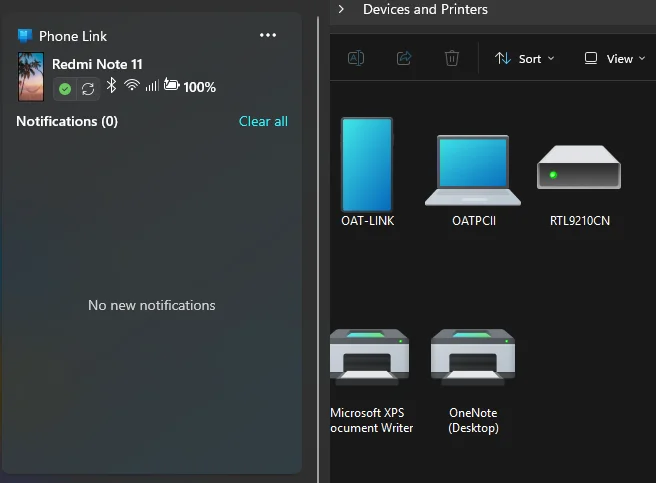The width and height of the screenshot is (656, 483).
Task: Click the Rename icon in Explorer toolbar
Action: (x=356, y=58)
